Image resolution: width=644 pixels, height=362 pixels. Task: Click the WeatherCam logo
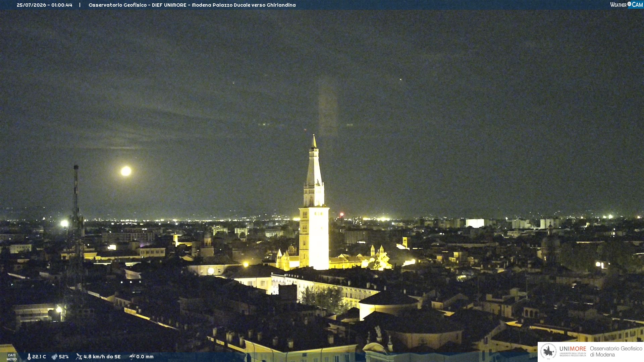click(x=626, y=4)
